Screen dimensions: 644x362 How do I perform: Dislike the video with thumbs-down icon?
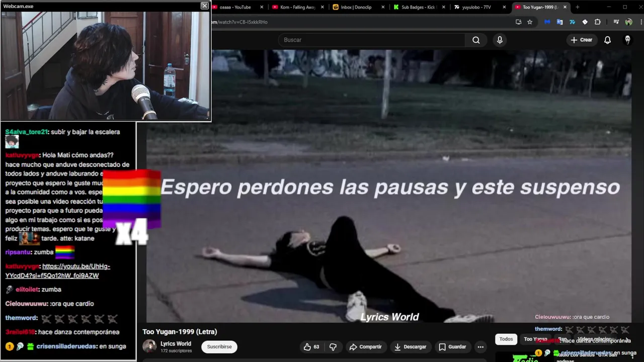[333, 346]
